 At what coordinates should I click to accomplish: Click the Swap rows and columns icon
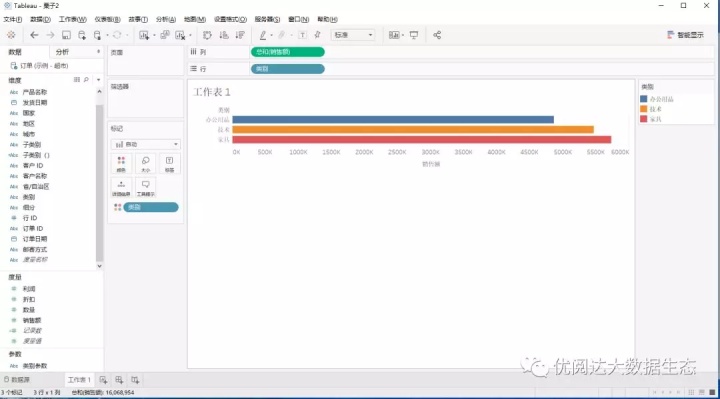[x=207, y=35]
